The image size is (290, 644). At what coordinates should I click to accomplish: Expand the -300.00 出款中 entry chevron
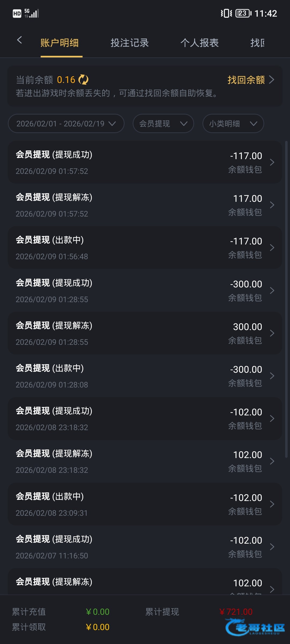272,376
